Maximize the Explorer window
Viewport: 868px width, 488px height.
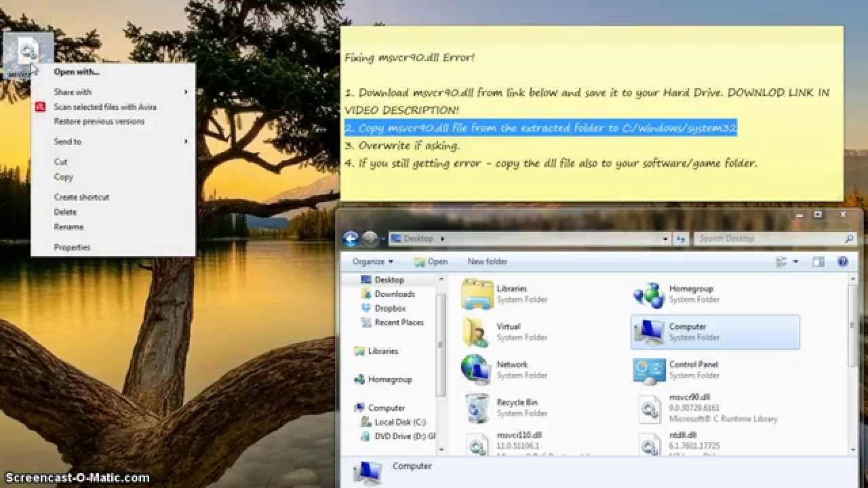(x=818, y=215)
